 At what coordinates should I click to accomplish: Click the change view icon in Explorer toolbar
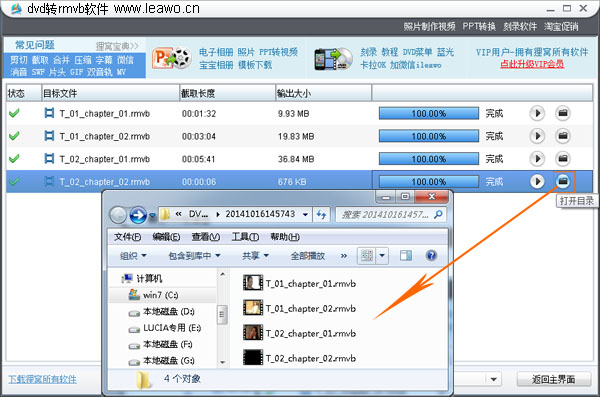coord(367,256)
